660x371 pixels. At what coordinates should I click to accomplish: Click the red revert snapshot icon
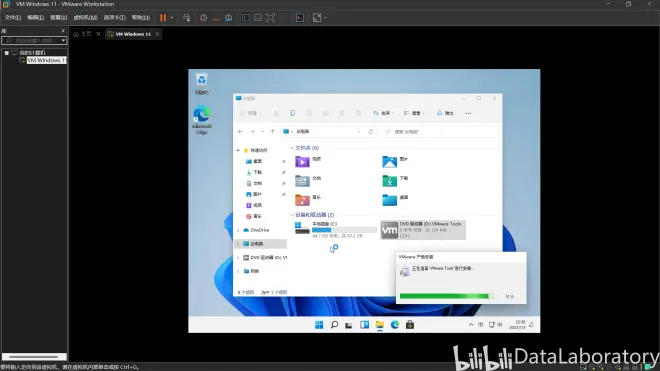pos(216,18)
